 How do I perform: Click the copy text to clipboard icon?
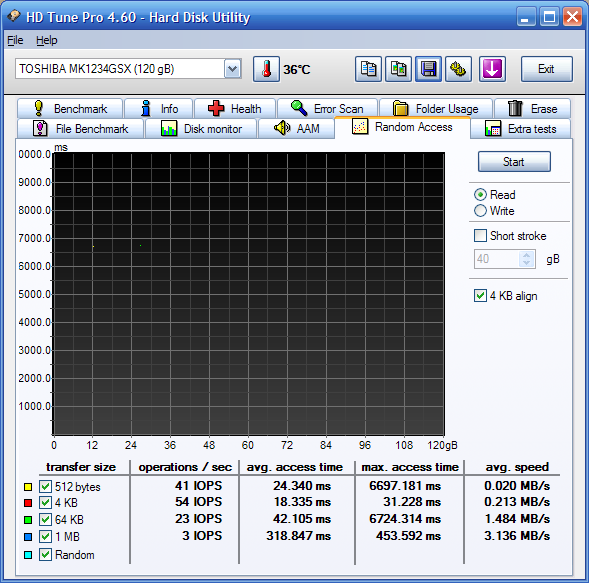point(368,69)
